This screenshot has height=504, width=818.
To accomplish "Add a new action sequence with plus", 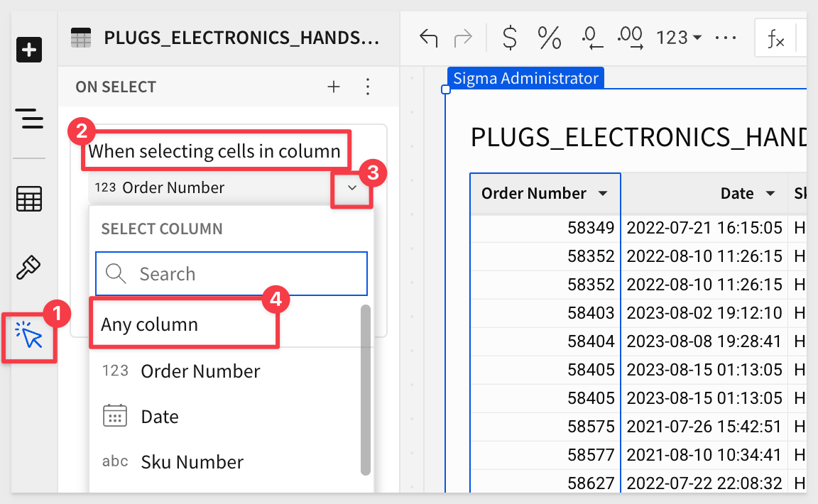I will click(334, 87).
